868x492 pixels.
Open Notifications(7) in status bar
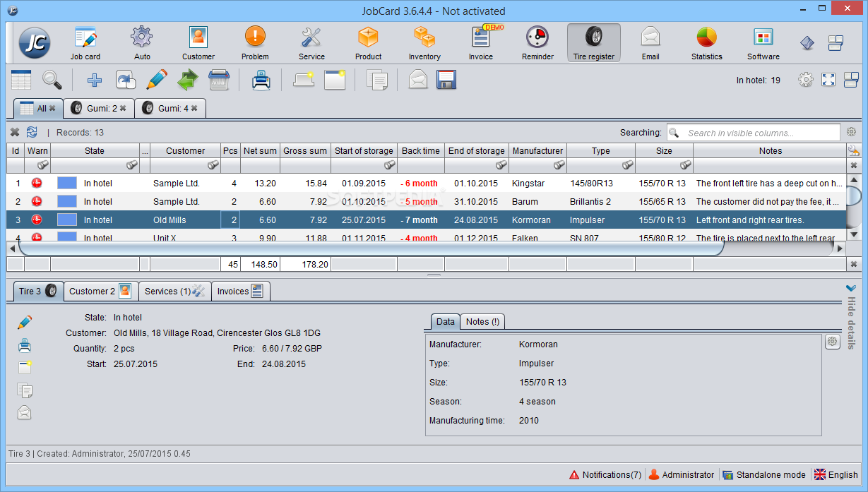tap(605, 475)
